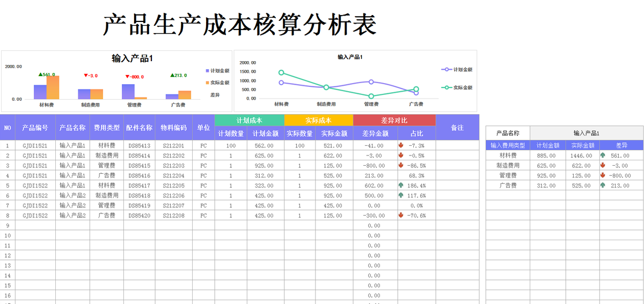644x304 pixels.
Task: Click the red down arrow beside -70.6%
Action: coord(401,216)
